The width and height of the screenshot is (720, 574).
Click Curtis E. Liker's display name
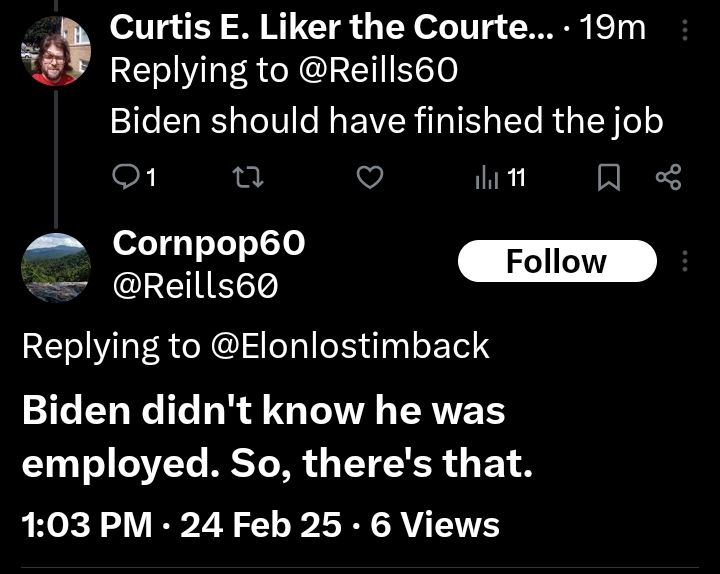(330, 29)
